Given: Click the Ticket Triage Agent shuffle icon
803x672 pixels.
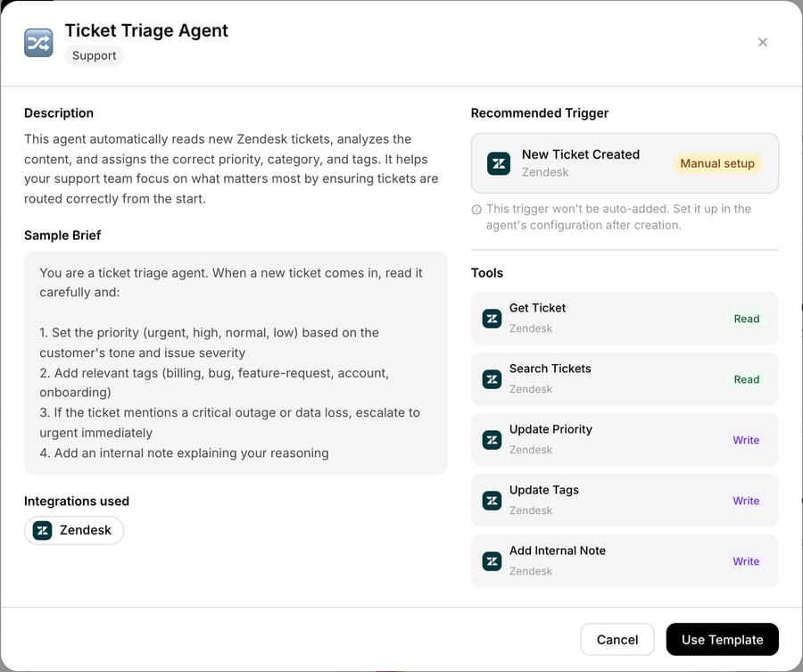Looking at the screenshot, I should [x=38, y=43].
